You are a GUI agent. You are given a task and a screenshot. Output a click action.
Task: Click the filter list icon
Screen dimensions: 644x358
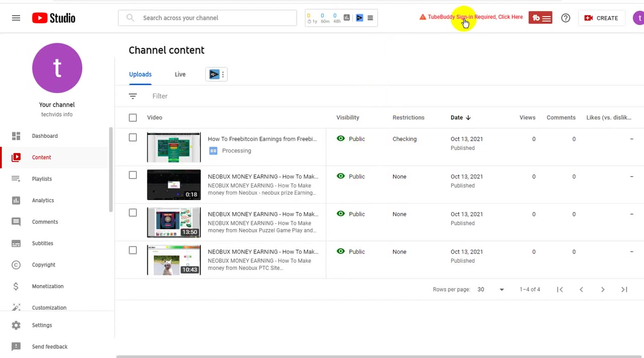pyautogui.click(x=133, y=96)
